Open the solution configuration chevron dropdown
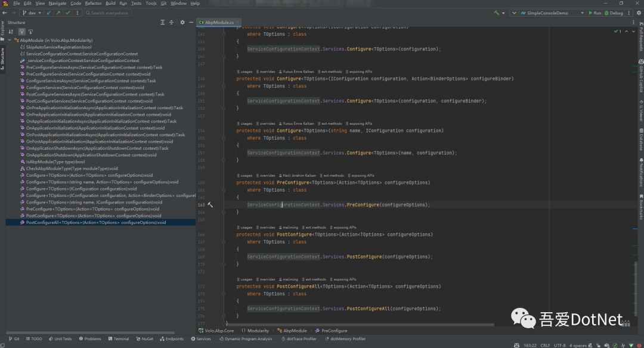This screenshot has width=644, height=348. coord(514,13)
